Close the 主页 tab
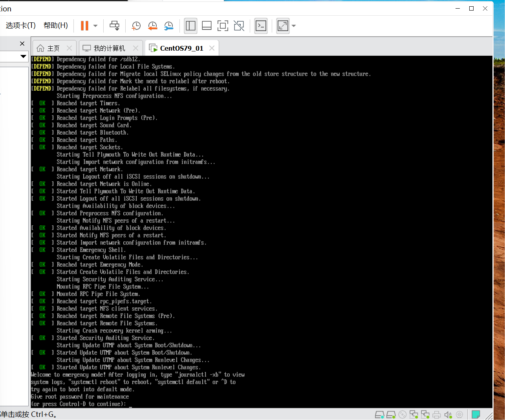Viewport: 505px width, 420px height. click(x=69, y=48)
